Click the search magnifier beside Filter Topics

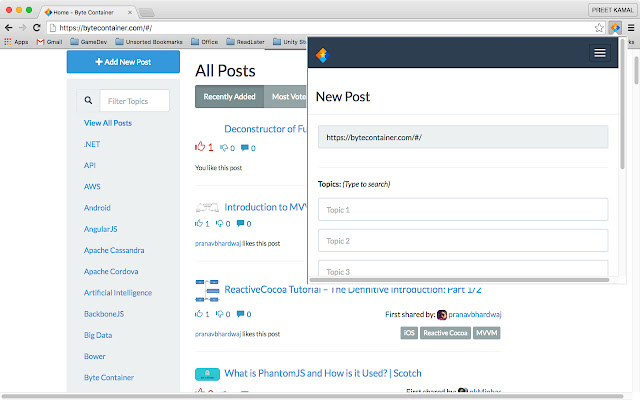(x=88, y=100)
